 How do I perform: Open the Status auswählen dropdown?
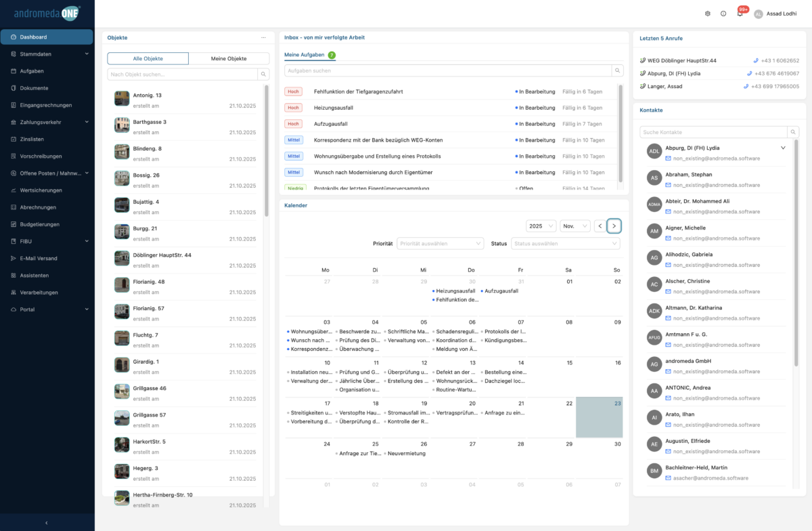(x=565, y=243)
